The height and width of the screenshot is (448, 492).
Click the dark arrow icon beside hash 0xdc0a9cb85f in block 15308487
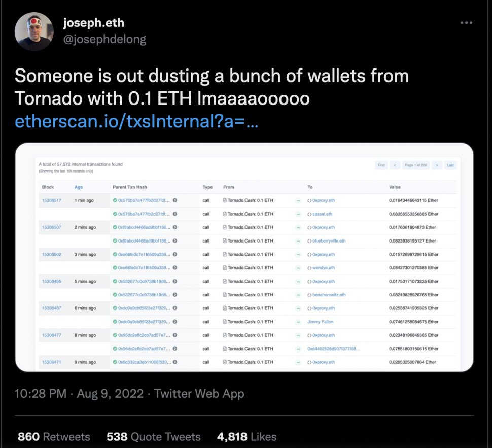point(175,308)
